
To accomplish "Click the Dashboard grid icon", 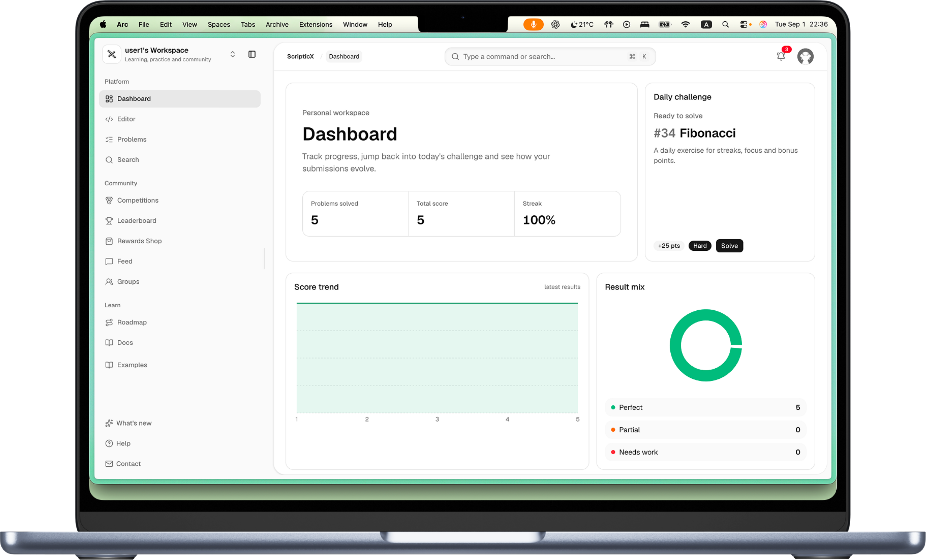I will (x=109, y=99).
